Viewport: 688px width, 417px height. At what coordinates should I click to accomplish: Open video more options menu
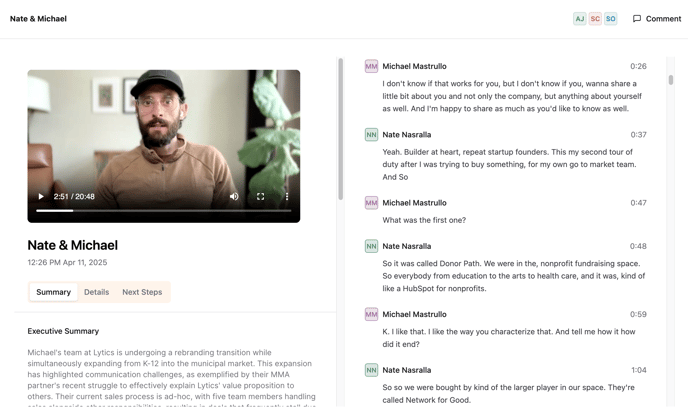point(287,197)
